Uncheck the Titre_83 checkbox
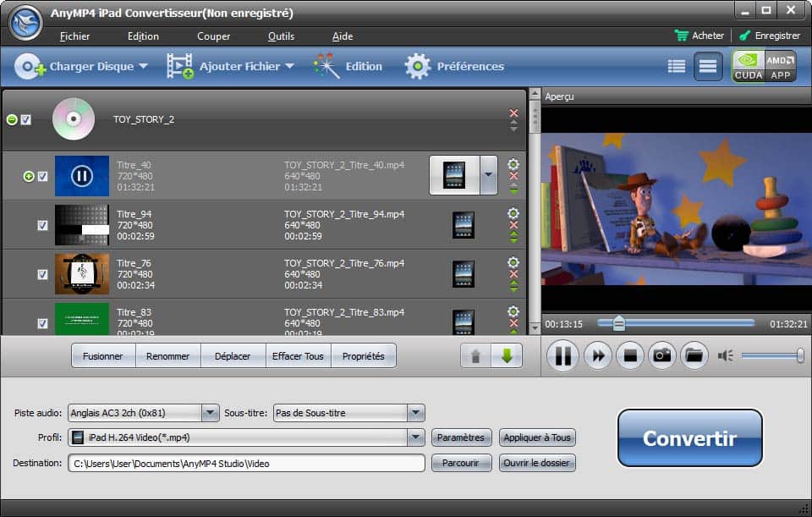The width and height of the screenshot is (812, 517). pyautogui.click(x=42, y=323)
